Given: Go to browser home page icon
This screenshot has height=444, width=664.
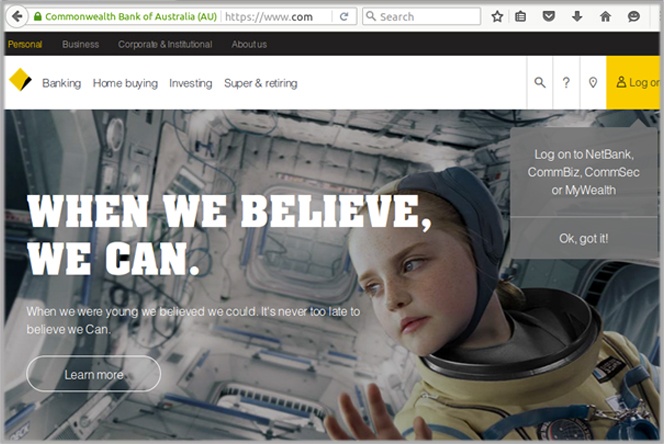Looking at the screenshot, I should [x=605, y=17].
